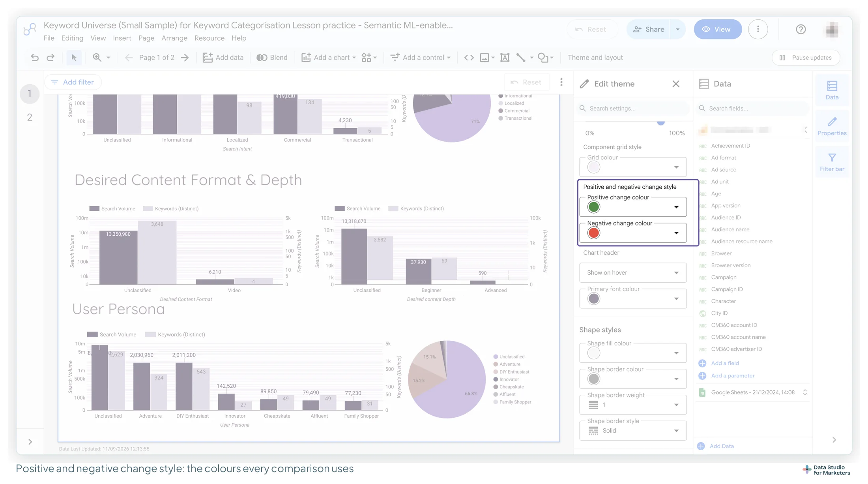This screenshot has width=868, height=484.
Task: Click Pause updates button
Action: (806, 58)
